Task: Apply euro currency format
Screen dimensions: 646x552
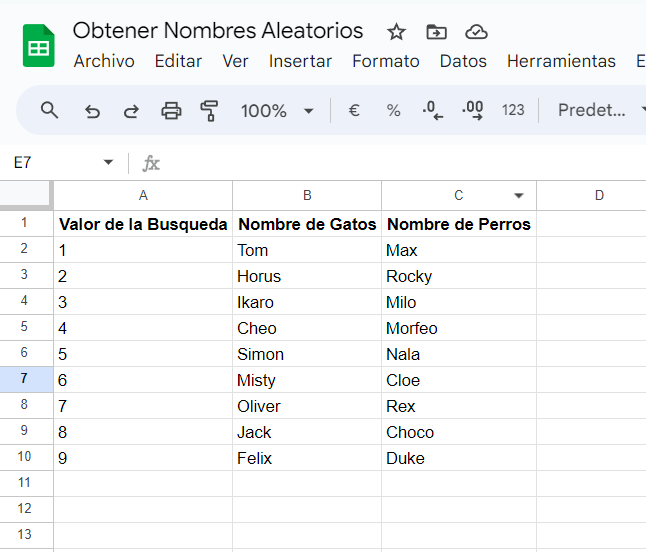Action: 354,110
